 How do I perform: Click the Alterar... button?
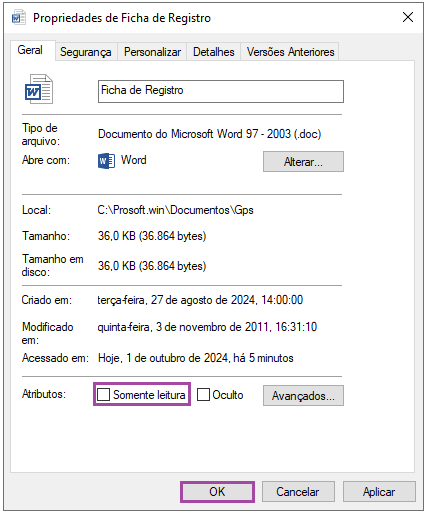(303, 162)
